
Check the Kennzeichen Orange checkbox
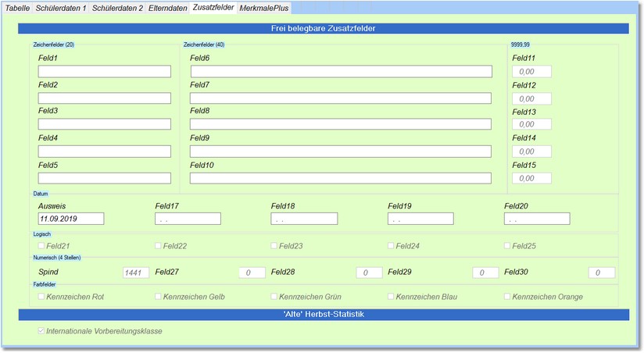pyautogui.click(x=508, y=297)
